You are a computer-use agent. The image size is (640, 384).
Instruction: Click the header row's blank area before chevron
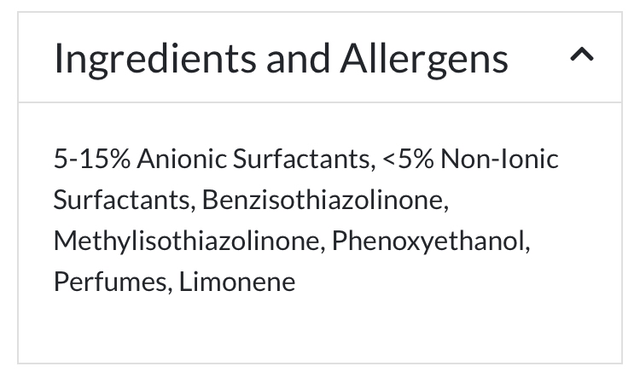pos(539,57)
